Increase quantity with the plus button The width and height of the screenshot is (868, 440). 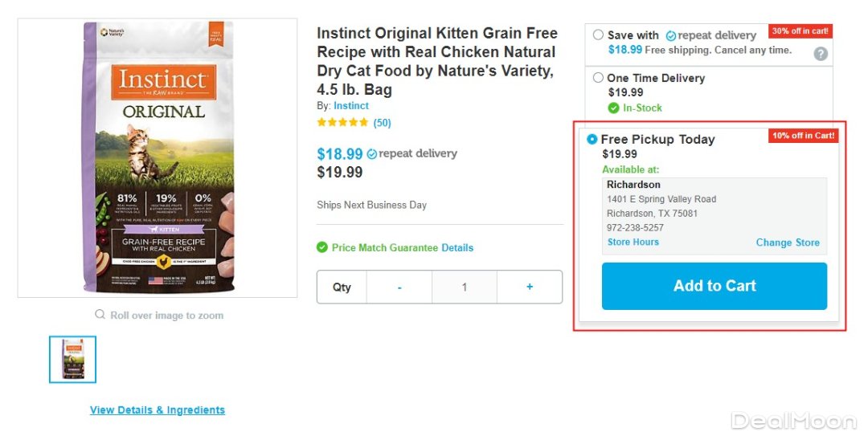point(530,287)
